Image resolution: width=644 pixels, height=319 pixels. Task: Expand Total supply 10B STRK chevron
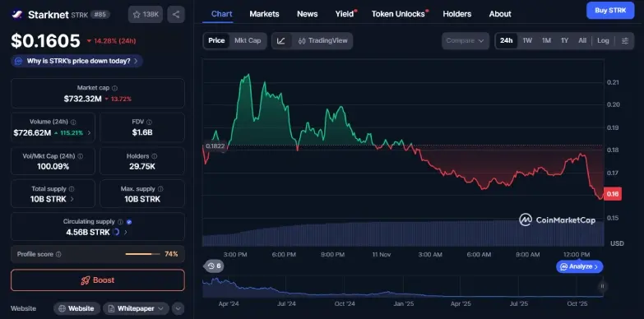tap(72, 199)
